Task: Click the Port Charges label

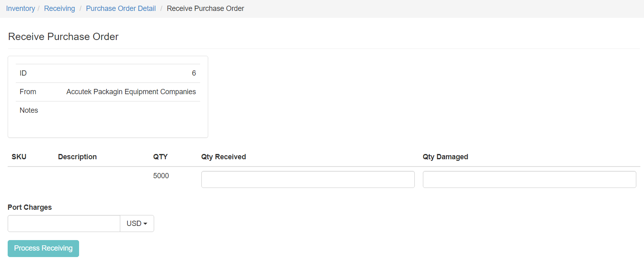Action: pos(30,207)
